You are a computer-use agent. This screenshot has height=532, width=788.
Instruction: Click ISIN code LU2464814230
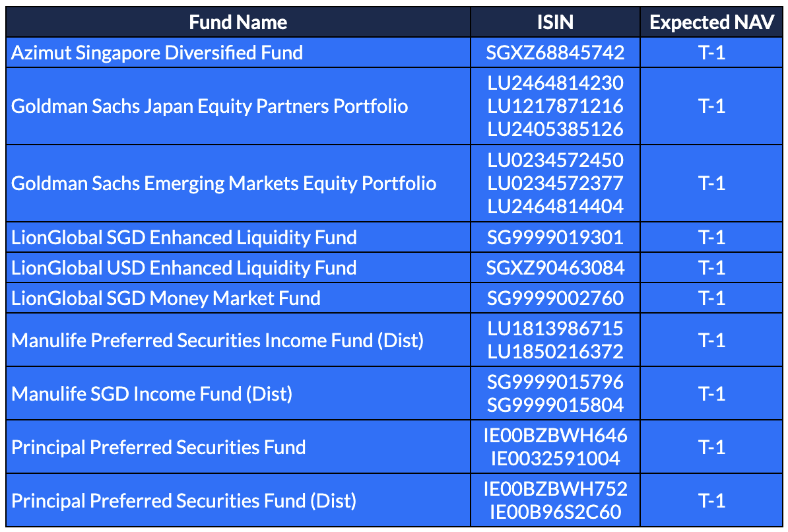coord(555,83)
